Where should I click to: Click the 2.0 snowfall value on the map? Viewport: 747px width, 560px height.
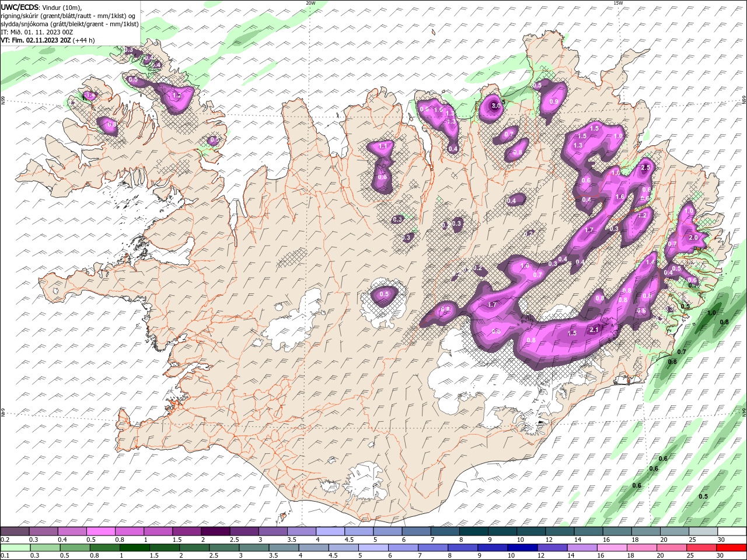pyautogui.click(x=693, y=237)
